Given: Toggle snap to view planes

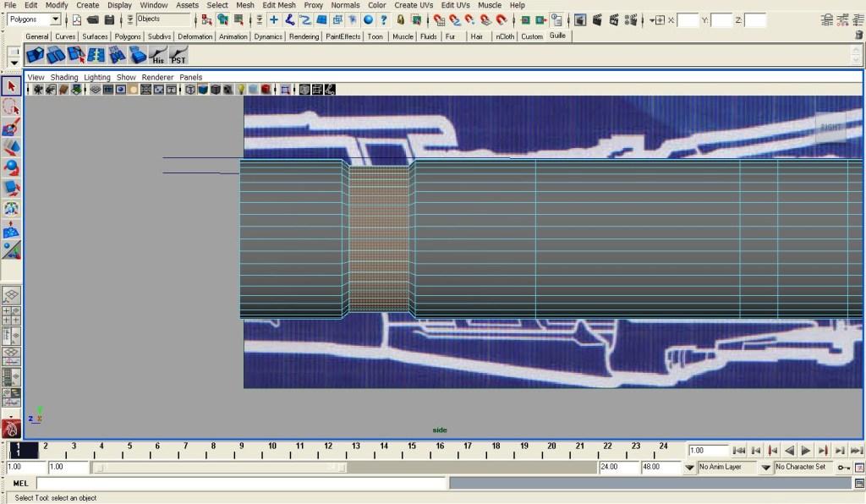Looking at the screenshot, I should click(x=485, y=20).
